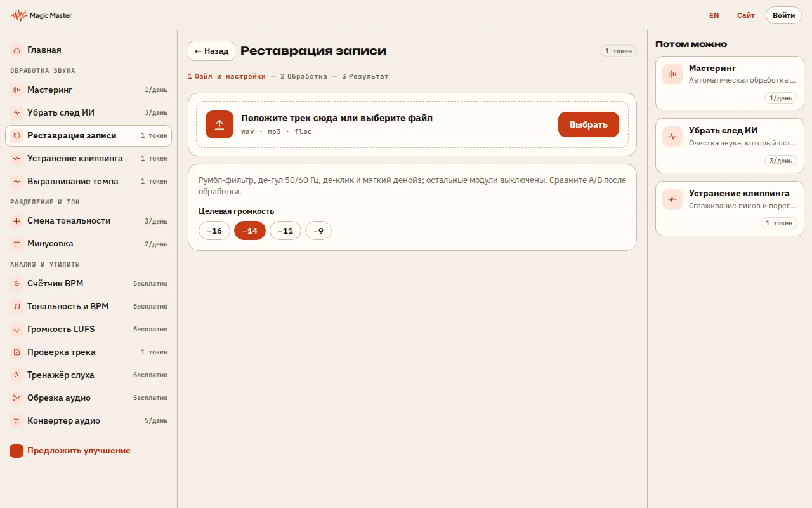Select target loudness −9
812x508 pixels.
[x=318, y=231]
